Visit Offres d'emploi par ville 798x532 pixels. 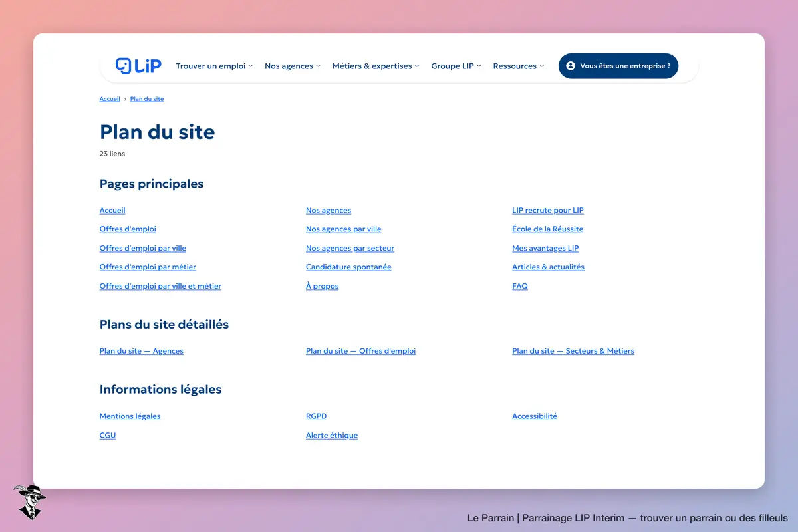click(143, 248)
